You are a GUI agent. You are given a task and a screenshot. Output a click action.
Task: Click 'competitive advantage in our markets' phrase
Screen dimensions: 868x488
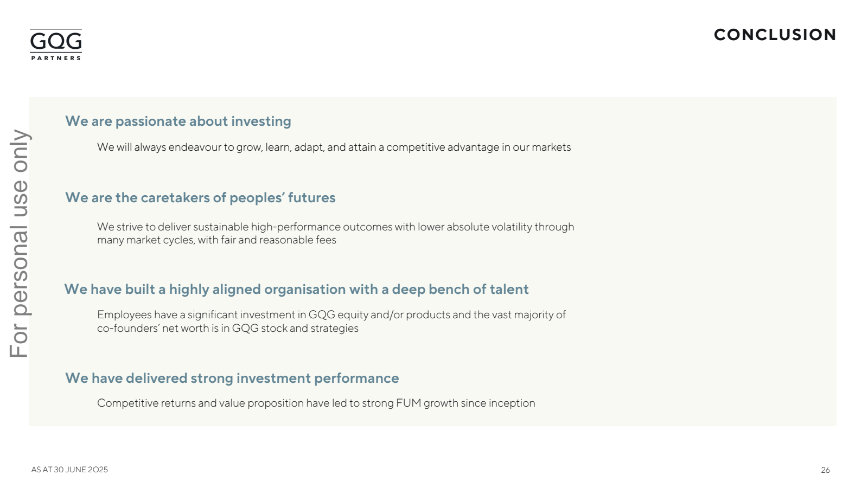pos(478,147)
